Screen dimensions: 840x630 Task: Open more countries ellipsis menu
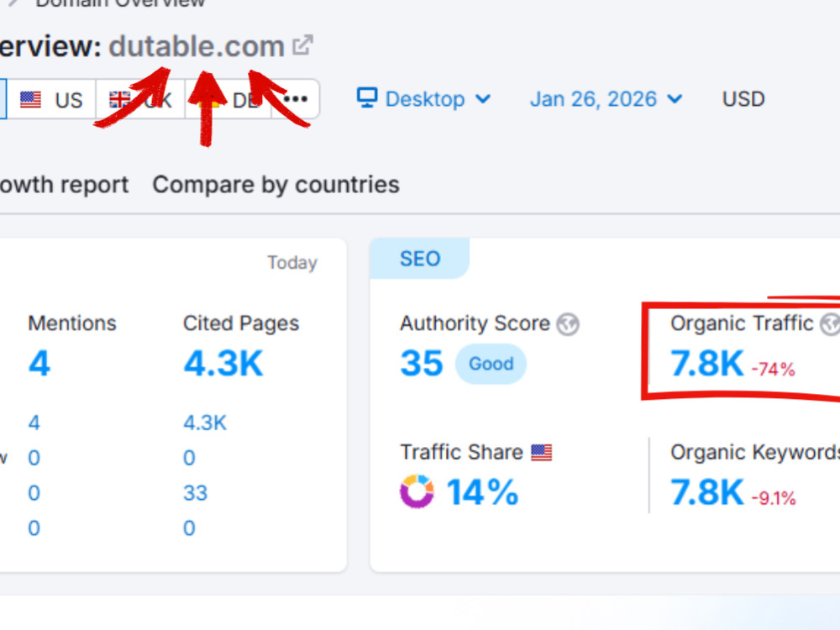(296, 99)
